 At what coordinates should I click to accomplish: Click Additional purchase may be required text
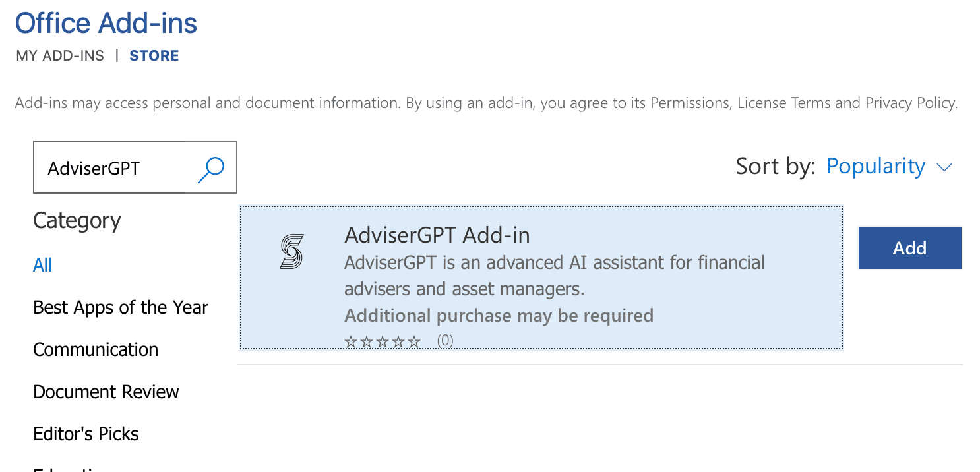click(x=499, y=316)
